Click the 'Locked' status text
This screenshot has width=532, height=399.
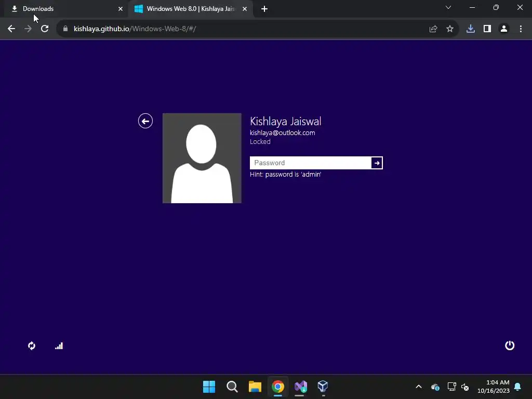point(260,142)
